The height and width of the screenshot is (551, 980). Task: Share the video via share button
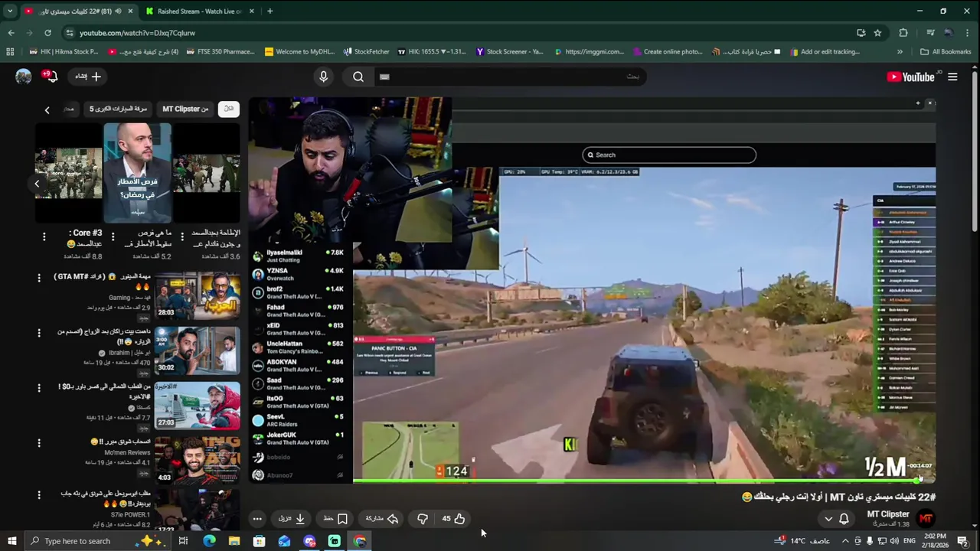click(x=382, y=519)
